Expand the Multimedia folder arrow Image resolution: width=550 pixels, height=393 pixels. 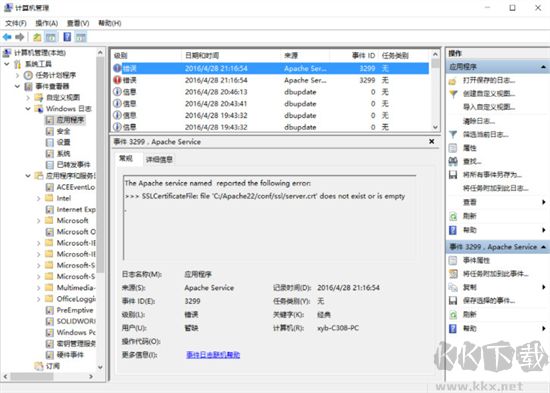39,288
